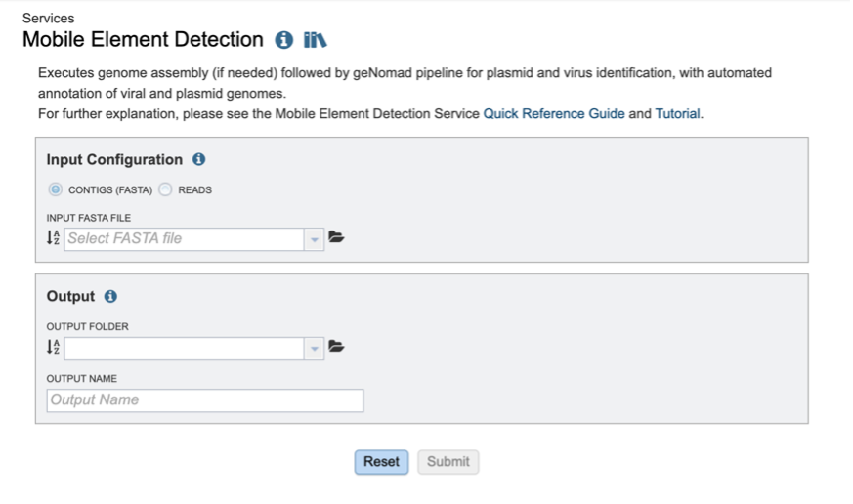This screenshot has height=504, width=853.
Task: Focus the Output Name text field
Action: 205,399
